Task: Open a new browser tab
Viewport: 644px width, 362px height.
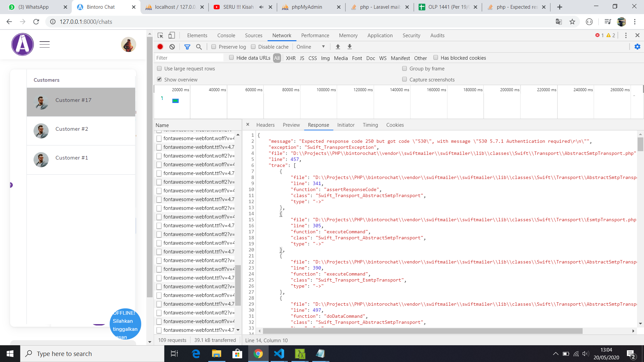Action: point(559,7)
